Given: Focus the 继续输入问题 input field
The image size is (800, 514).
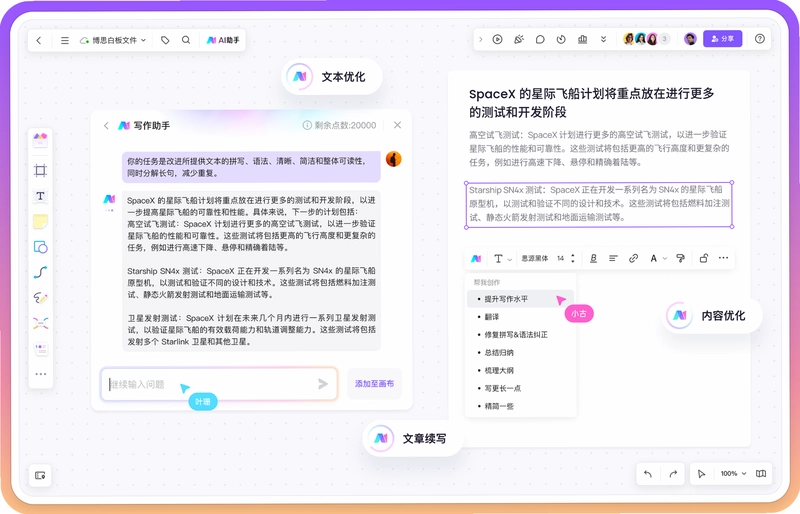Looking at the screenshot, I should click(219, 384).
